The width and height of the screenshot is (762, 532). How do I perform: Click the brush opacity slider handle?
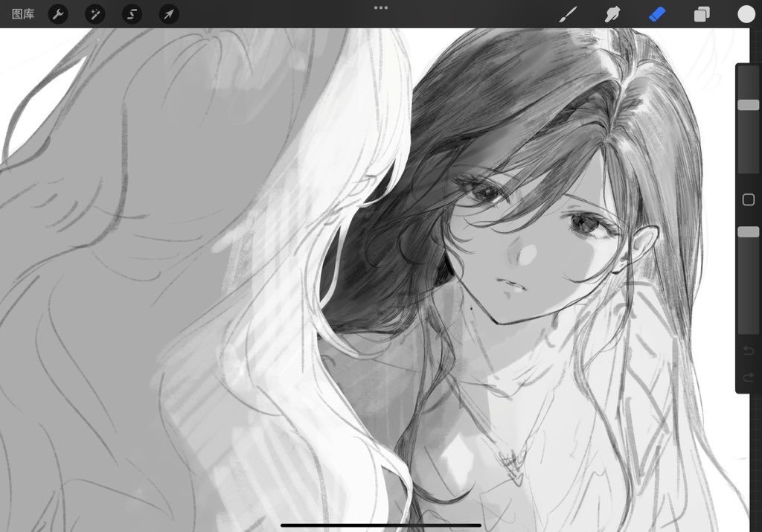click(x=748, y=232)
